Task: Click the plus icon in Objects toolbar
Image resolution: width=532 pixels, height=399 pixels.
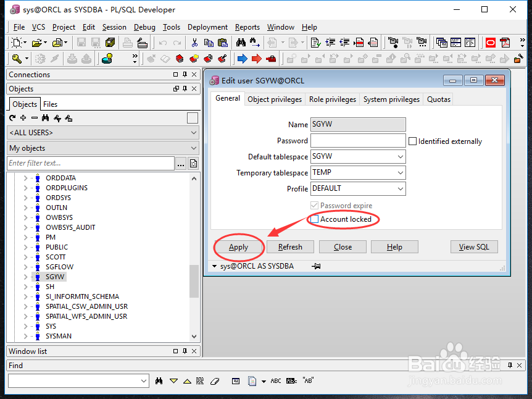Action: pyautogui.click(x=23, y=118)
